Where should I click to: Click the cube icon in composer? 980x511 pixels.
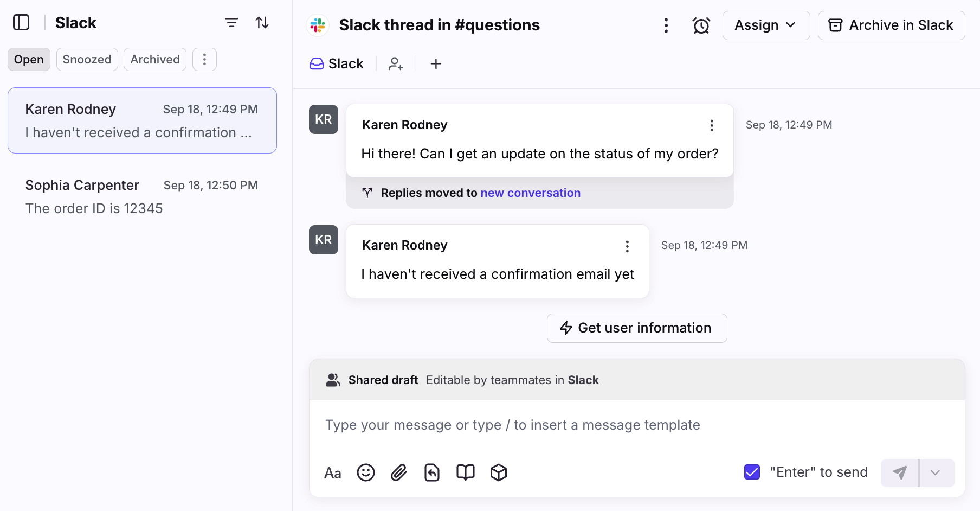(499, 472)
